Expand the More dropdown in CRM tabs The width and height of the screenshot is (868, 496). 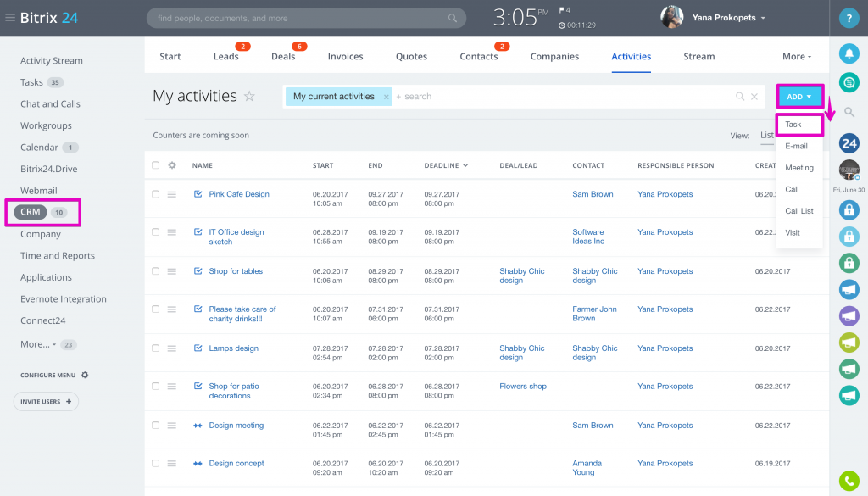click(797, 57)
